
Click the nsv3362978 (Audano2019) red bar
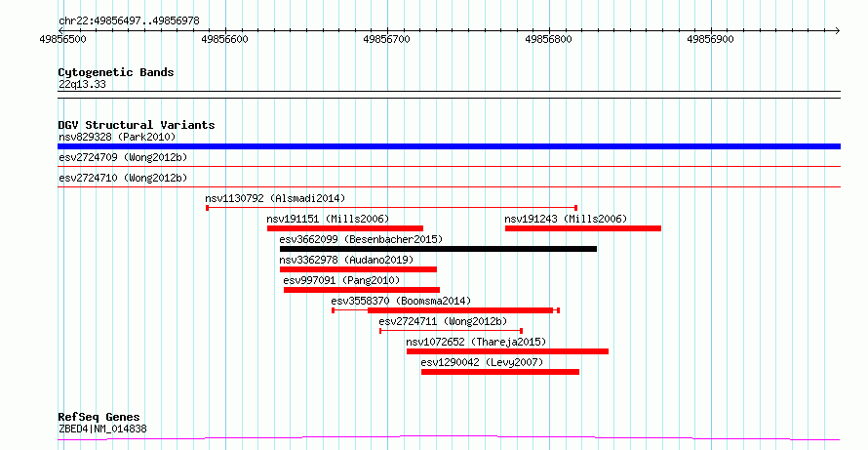pos(358,269)
